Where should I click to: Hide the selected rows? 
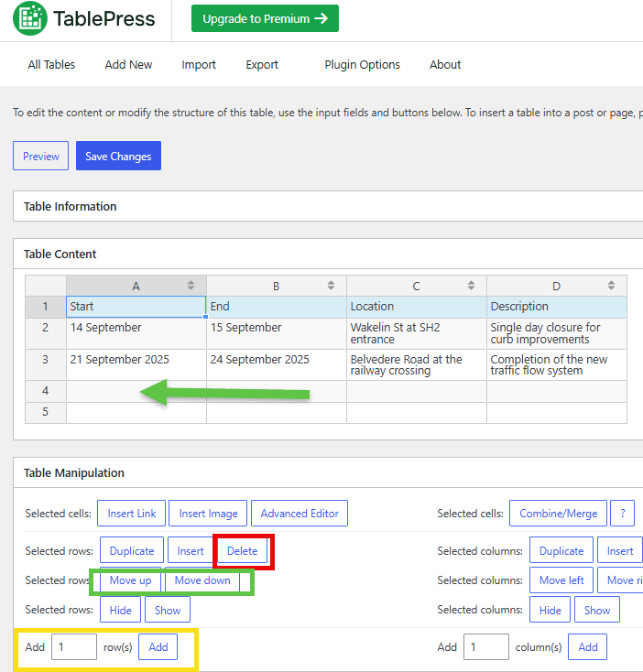pyautogui.click(x=121, y=610)
